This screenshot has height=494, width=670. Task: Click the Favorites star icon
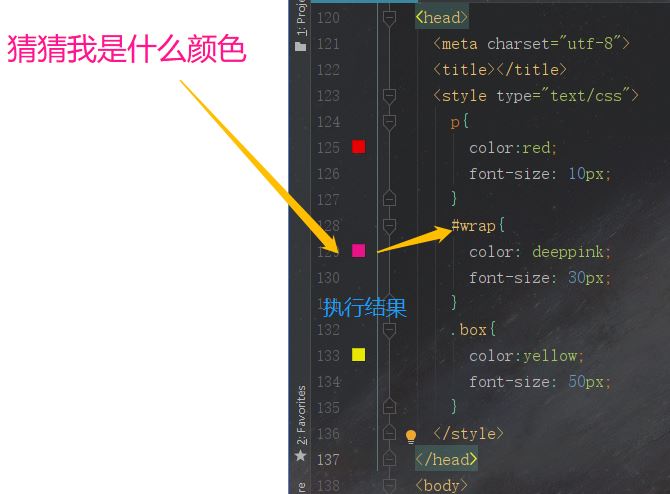click(x=301, y=456)
